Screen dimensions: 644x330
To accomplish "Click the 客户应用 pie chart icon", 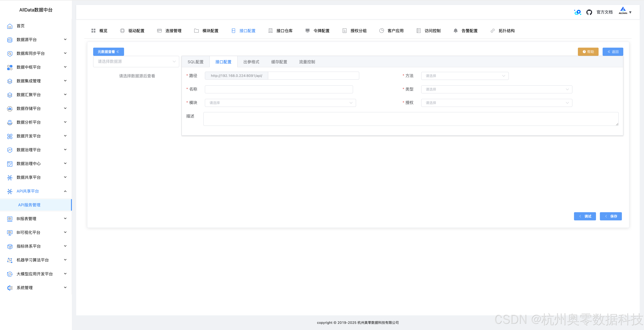I will [382, 31].
